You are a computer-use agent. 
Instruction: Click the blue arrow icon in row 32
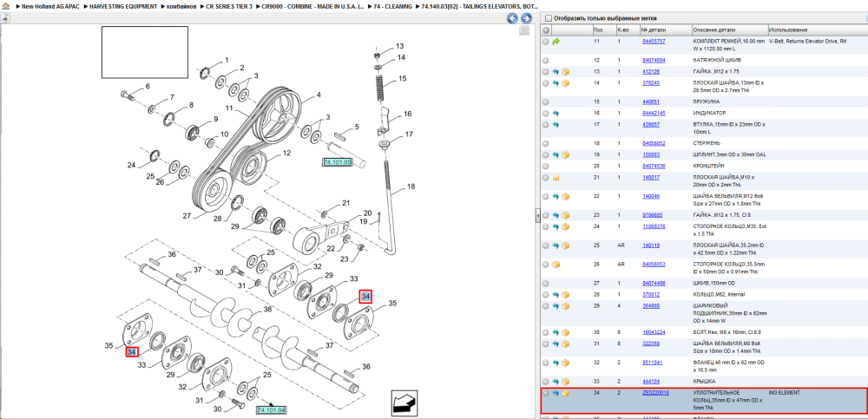[556, 363]
